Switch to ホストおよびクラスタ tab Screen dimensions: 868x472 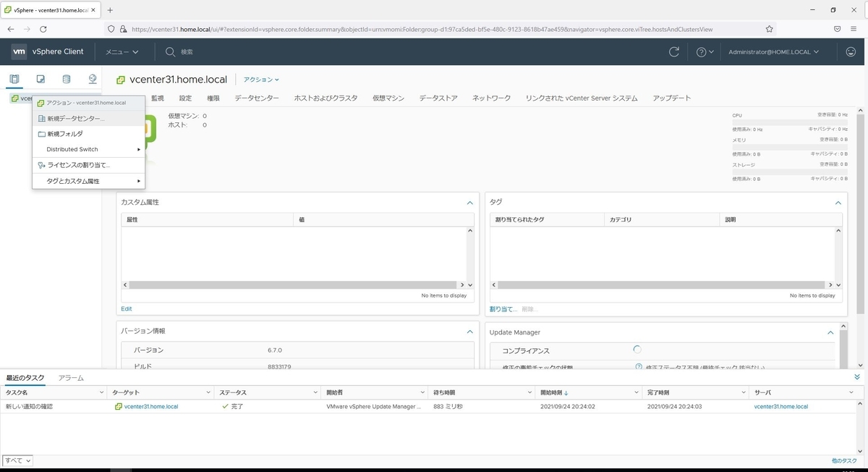(325, 98)
